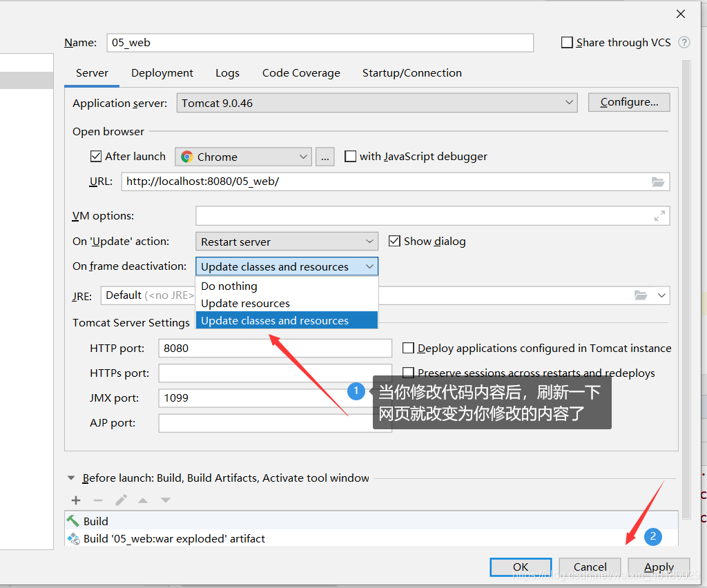Expand the VM options field icon
Screen dimensions: 707x588
coord(659,216)
